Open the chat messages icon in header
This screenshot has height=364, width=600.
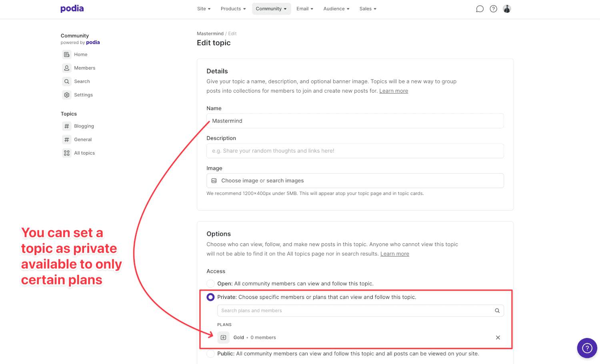pos(480,9)
